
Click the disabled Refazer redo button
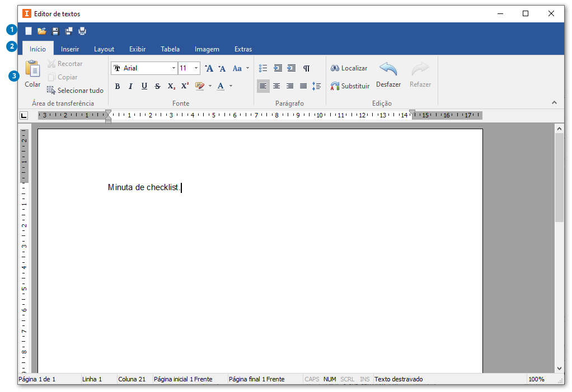point(420,75)
